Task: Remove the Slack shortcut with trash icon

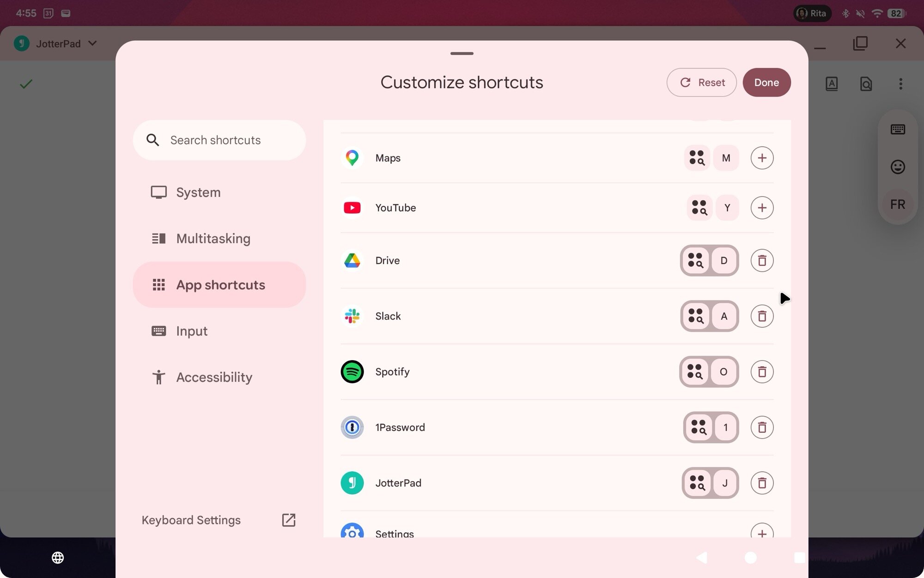Action: [762, 316]
